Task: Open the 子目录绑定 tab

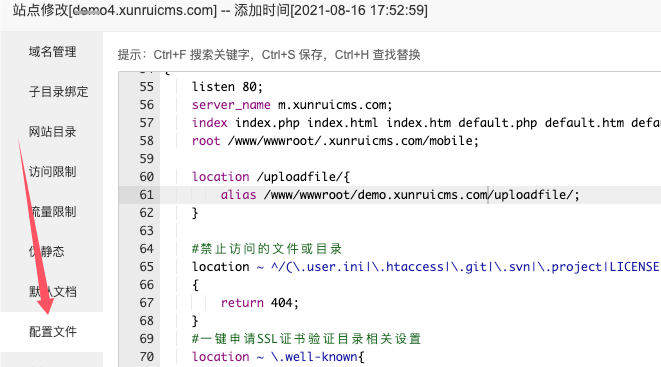Action: 58,91
